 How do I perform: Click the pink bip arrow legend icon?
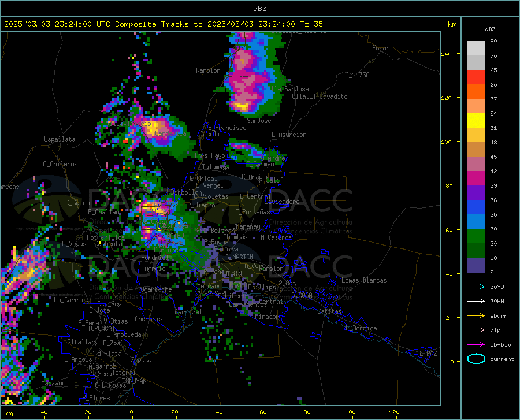click(x=476, y=330)
